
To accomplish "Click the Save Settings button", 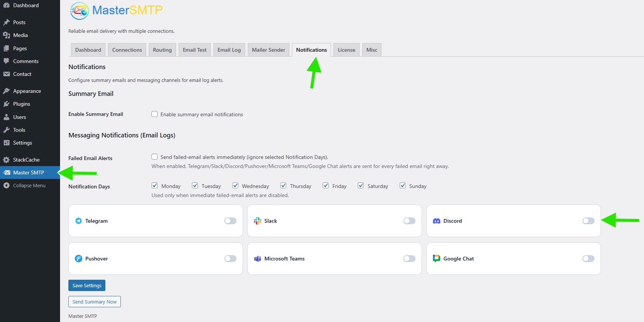I will (87, 285).
